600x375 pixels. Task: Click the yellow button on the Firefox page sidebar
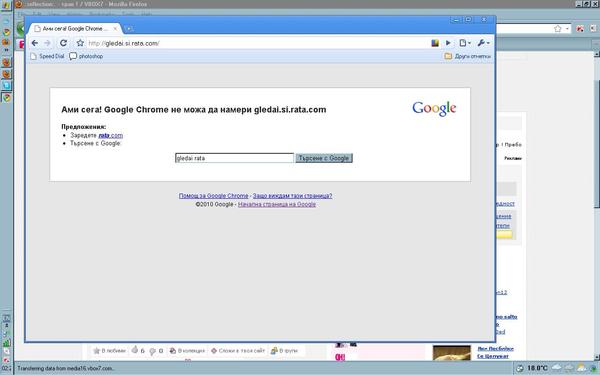coord(504,235)
